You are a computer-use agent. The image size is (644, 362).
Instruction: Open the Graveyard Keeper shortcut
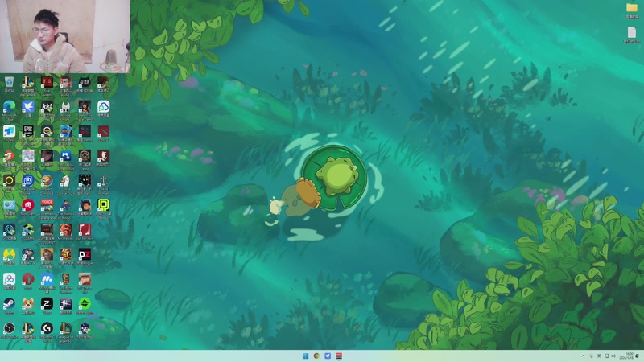66,280
